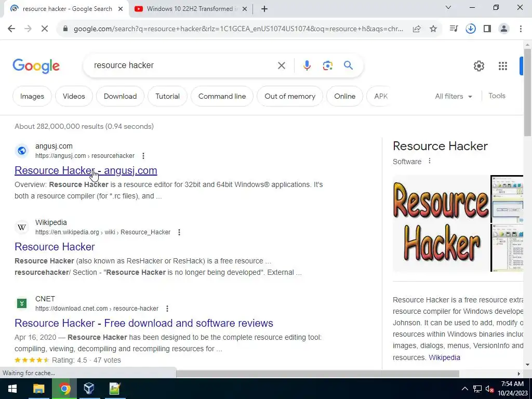Open File Explorer from taskbar
Image resolution: width=532 pixels, height=399 pixels.
point(38,389)
